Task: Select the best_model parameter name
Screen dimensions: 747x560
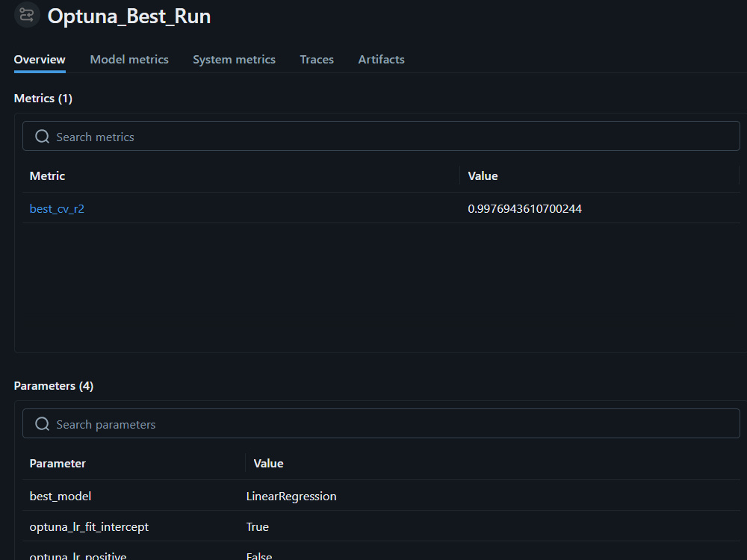Action: tap(60, 497)
